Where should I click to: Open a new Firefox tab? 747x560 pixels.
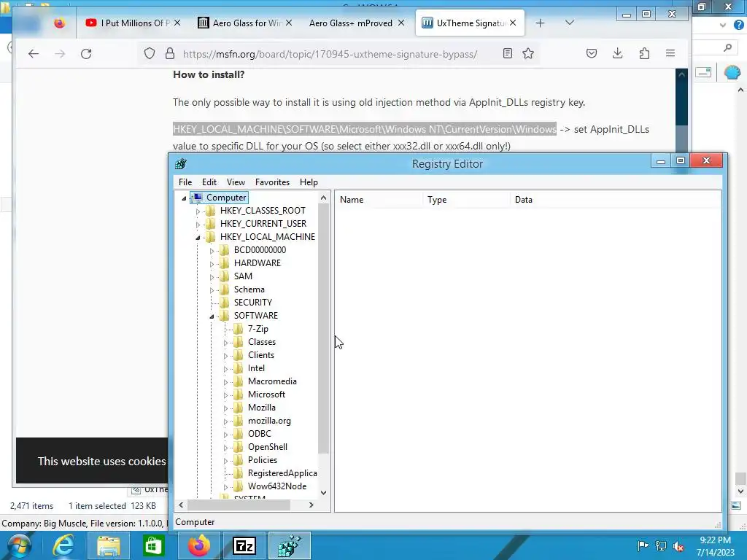point(540,23)
